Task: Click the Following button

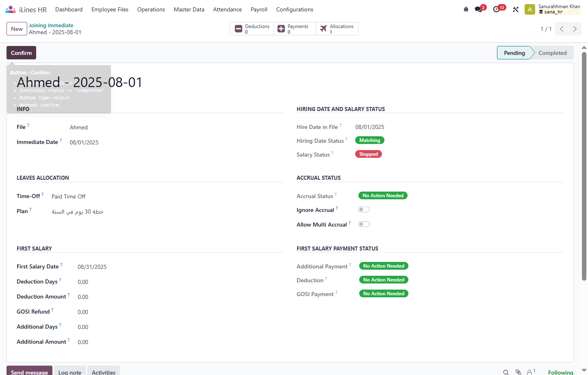Action: pyautogui.click(x=560, y=372)
